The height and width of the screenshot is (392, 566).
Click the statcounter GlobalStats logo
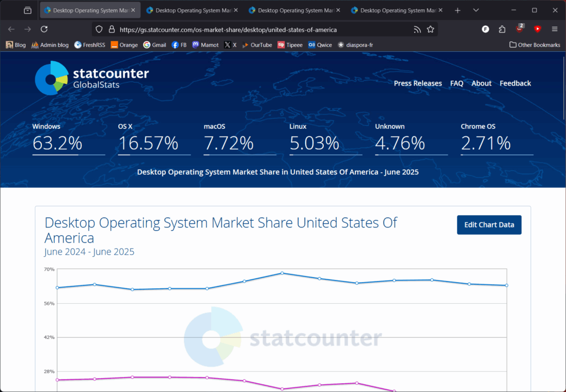pyautogui.click(x=92, y=78)
